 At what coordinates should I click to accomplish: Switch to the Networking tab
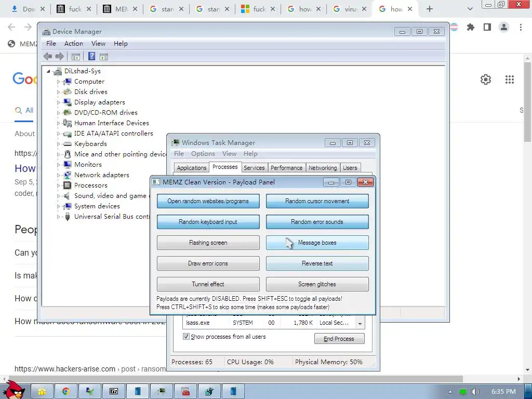tap(323, 168)
